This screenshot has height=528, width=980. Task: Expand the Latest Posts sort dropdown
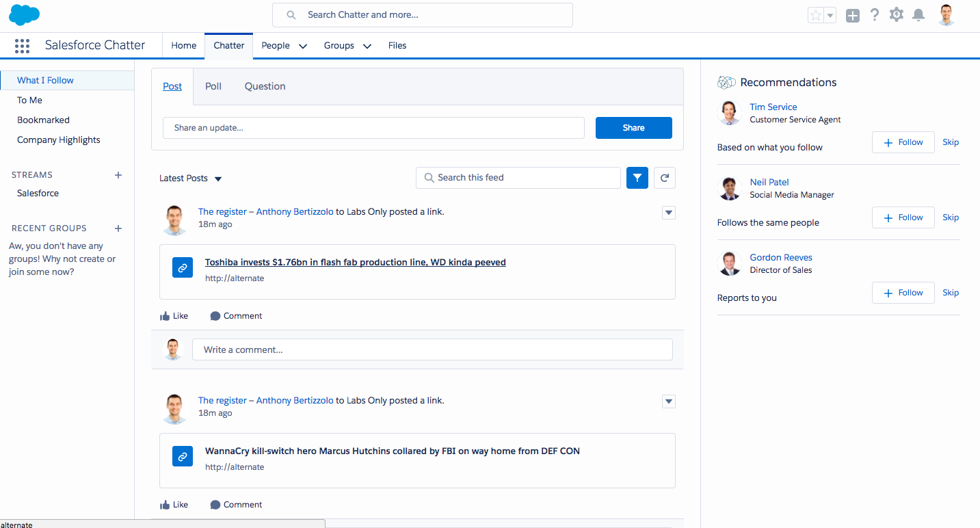[218, 179]
